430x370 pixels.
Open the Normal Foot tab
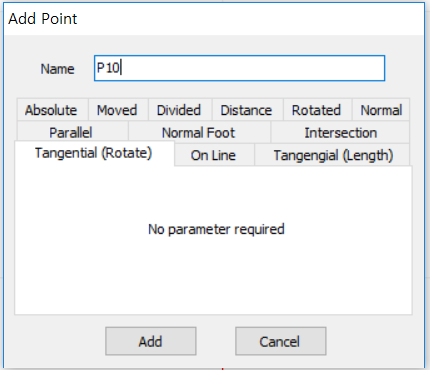[x=199, y=132]
